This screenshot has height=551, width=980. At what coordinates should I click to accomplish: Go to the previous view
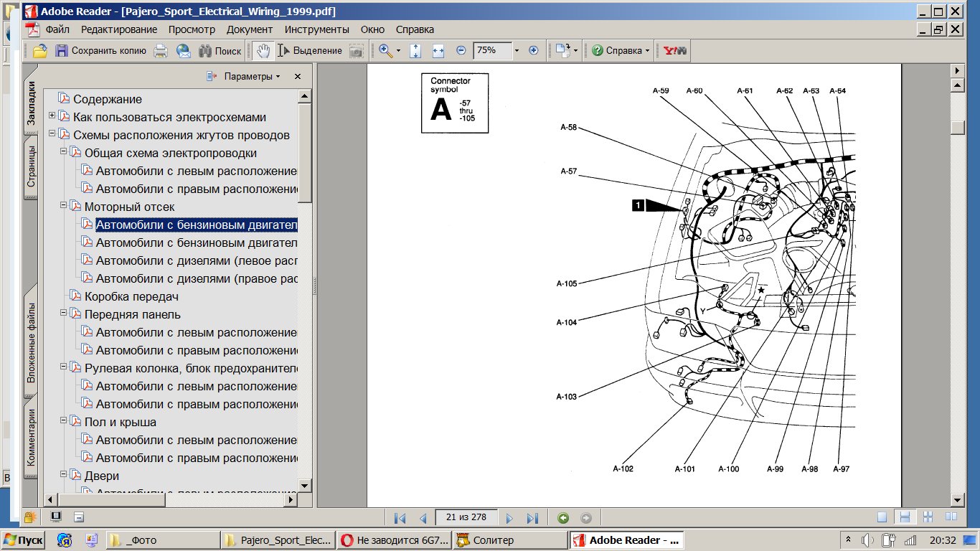coord(563,518)
